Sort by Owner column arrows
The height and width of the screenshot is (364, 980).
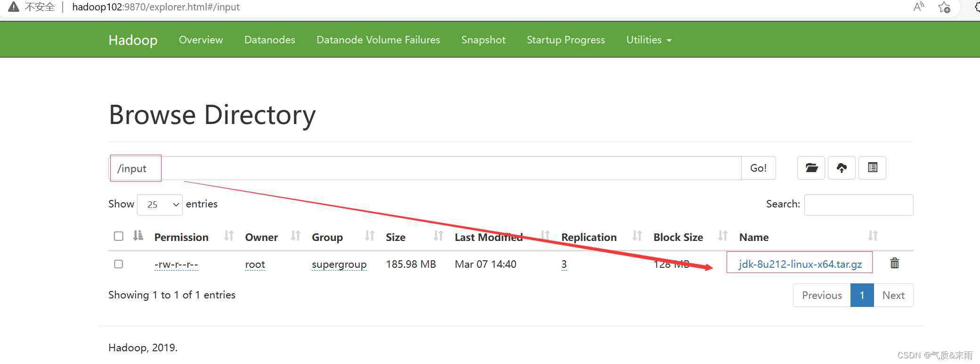point(296,236)
